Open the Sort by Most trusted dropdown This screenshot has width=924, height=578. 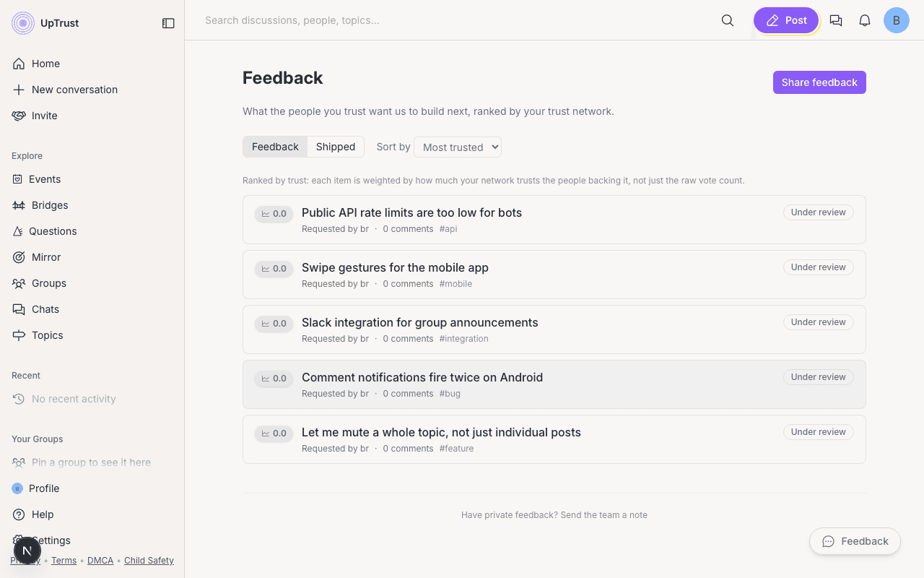pyautogui.click(x=458, y=147)
